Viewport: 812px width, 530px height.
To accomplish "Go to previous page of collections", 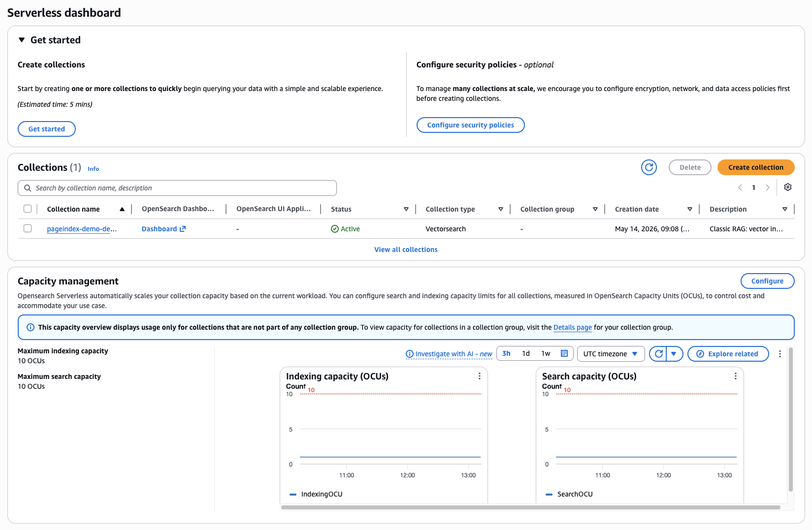I will click(740, 187).
